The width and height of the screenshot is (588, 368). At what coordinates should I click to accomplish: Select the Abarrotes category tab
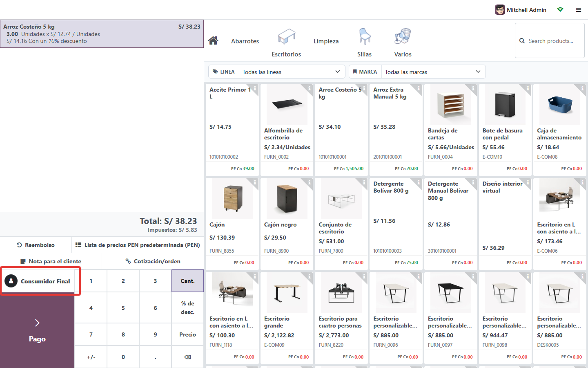pos(245,41)
